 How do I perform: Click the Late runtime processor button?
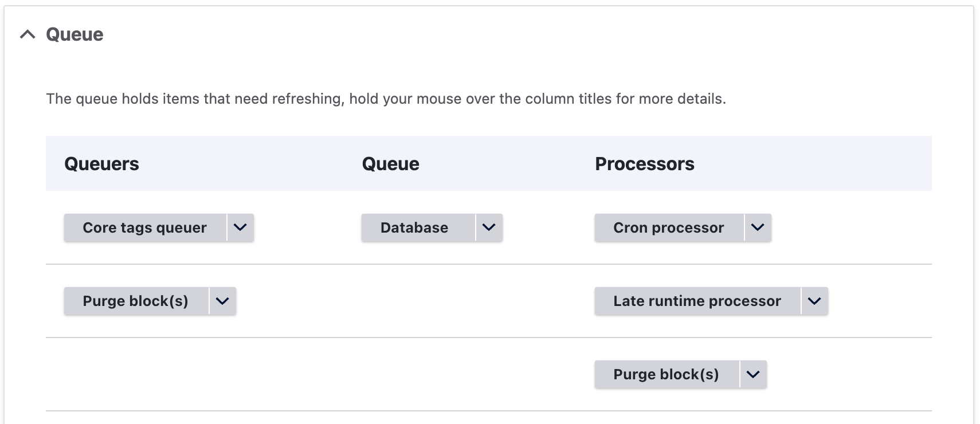697,301
